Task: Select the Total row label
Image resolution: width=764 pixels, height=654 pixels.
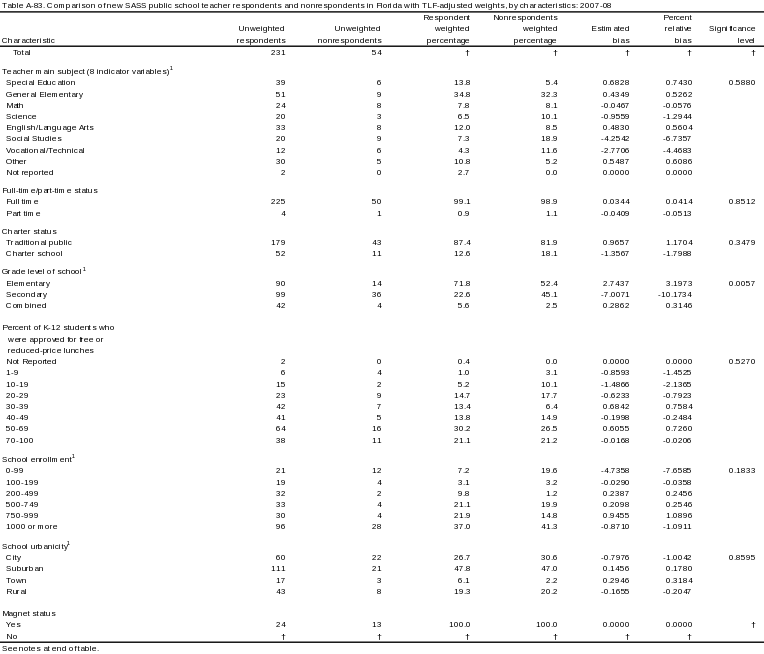Action: pyautogui.click(x=21, y=52)
